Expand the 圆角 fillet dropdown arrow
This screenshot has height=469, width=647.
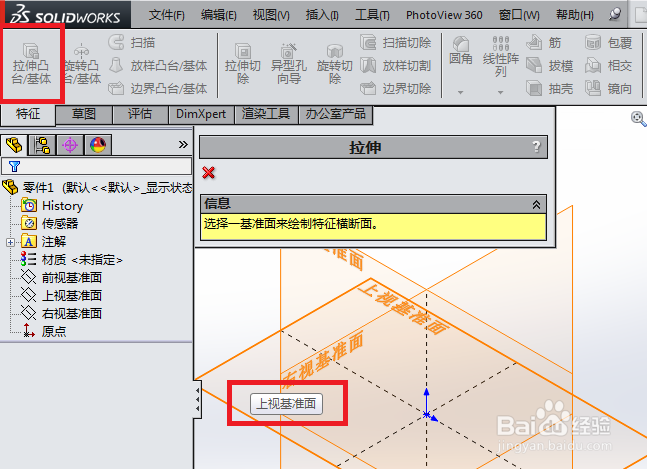[x=460, y=92]
